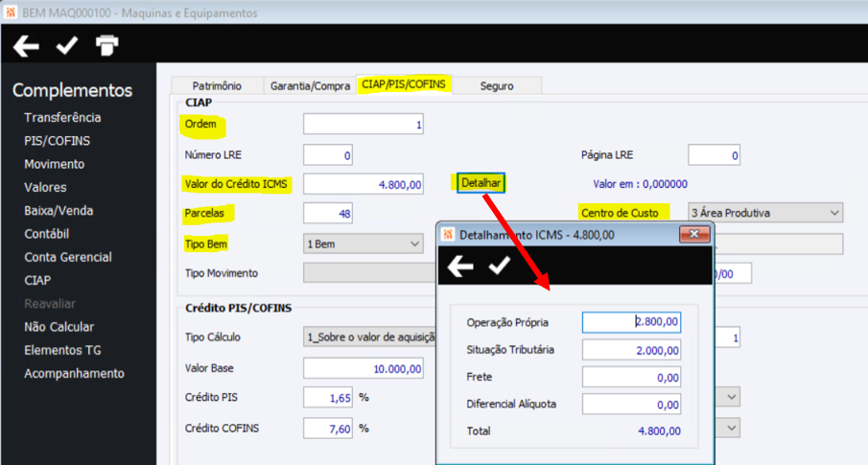Select Movimento in sidebar

[55, 164]
